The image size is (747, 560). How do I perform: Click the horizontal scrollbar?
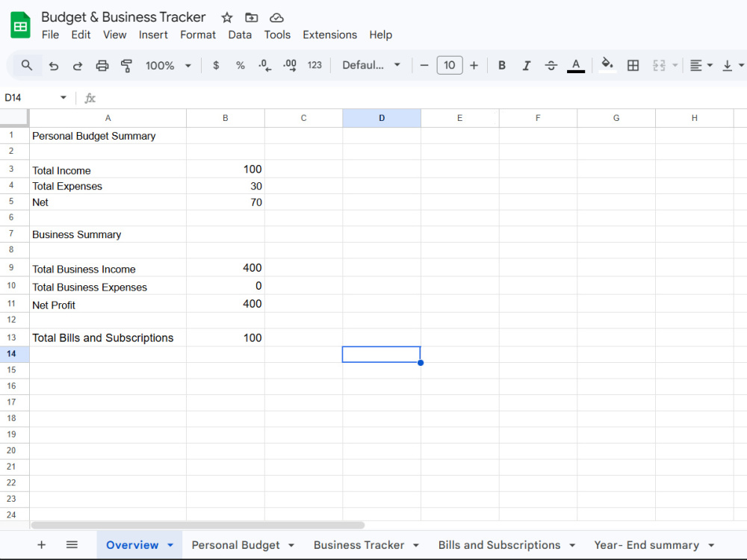coord(198,525)
